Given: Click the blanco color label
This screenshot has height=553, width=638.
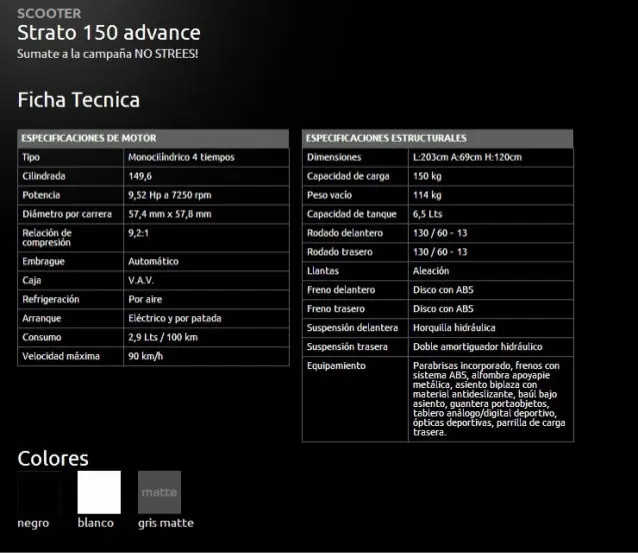Looking at the screenshot, I should pos(96,522).
